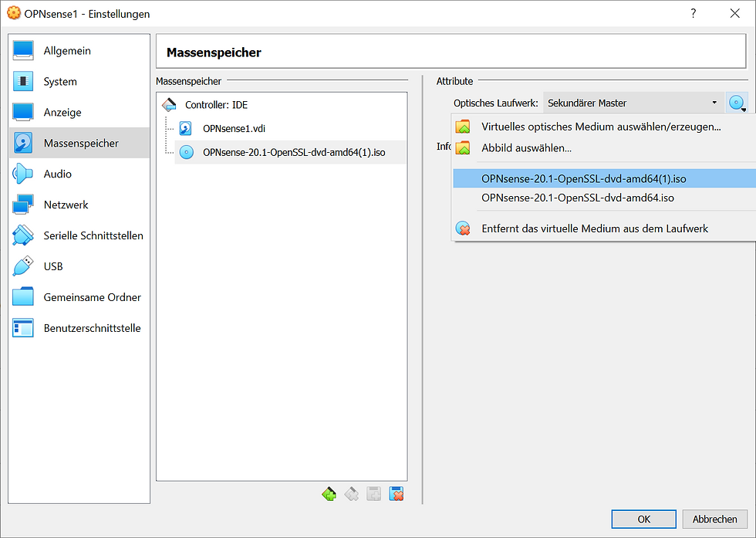The height and width of the screenshot is (538, 756).
Task: Switch to Netzwerk settings
Action: 79,205
